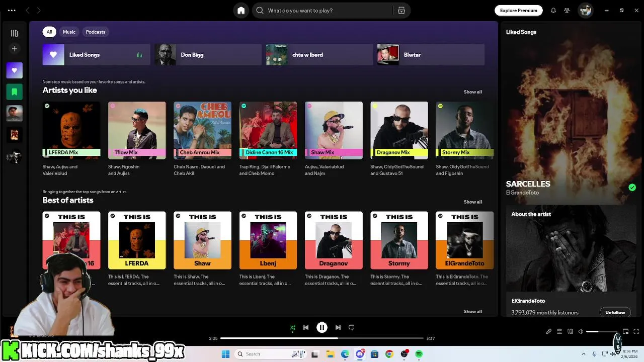Screen dimensions: 644x362
Task: Enter full screen mode icon
Action: [636, 332]
